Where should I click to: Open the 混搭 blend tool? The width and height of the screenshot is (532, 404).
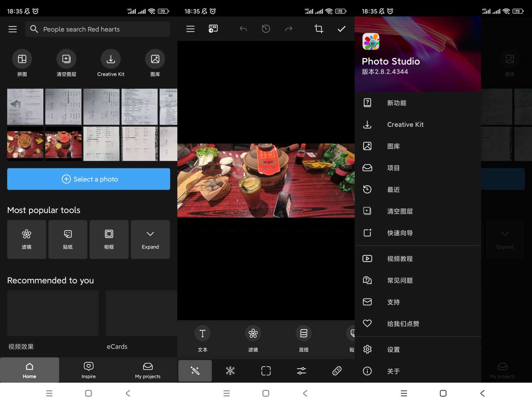tap(304, 338)
